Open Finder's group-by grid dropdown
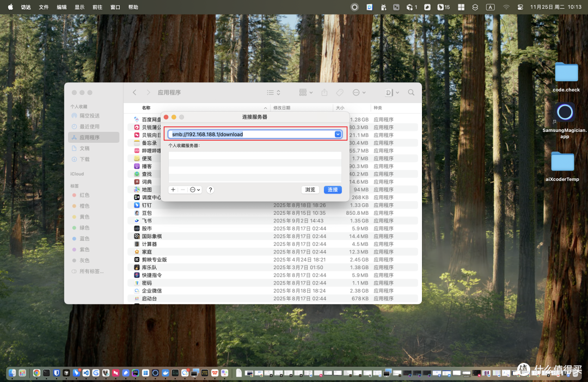 click(305, 92)
